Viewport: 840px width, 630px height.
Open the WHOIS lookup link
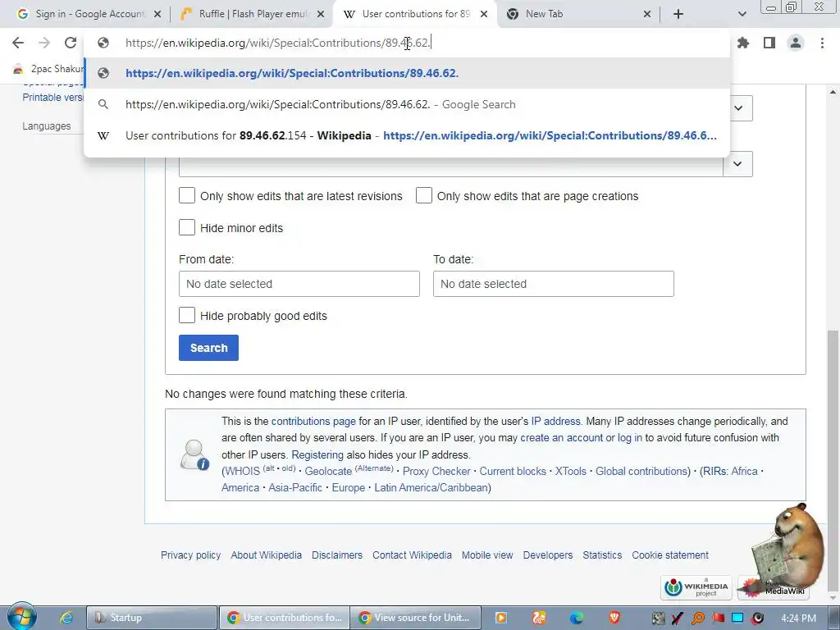point(242,472)
